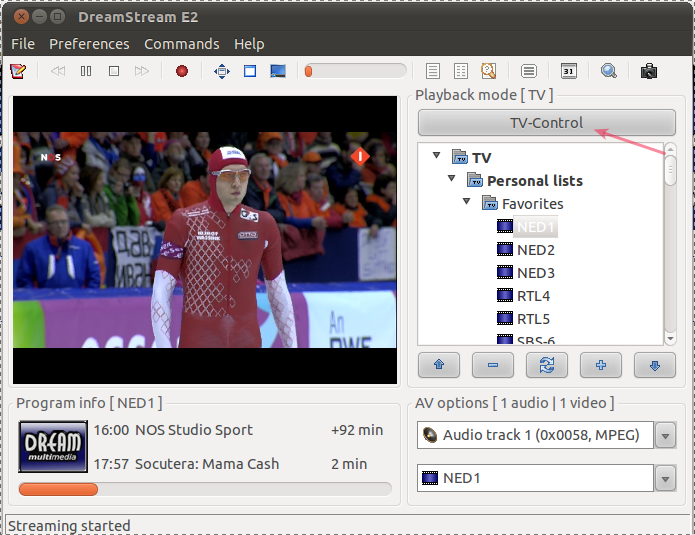The width and height of the screenshot is (695, 535).
Task: Click the channel list scrollbar handle
Action: click(670, 170)
